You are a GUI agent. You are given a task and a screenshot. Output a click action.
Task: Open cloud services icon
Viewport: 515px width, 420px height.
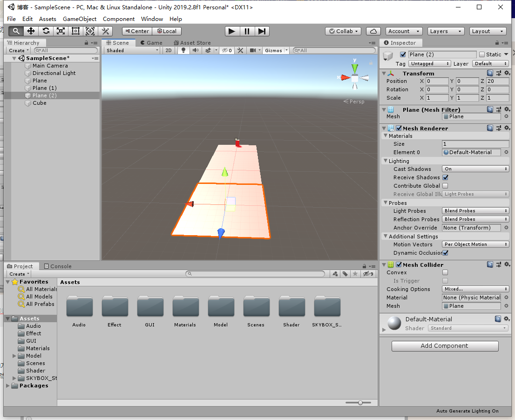click(373, 31)
